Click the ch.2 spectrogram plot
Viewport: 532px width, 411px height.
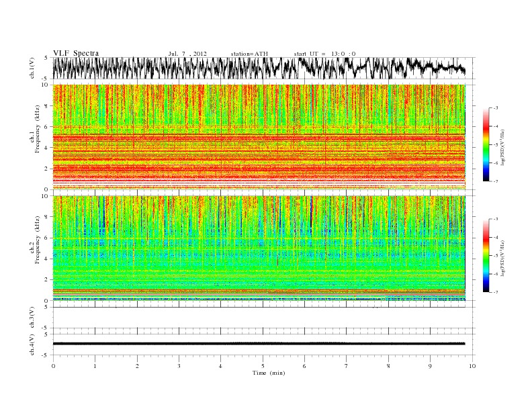coord(259,248)
